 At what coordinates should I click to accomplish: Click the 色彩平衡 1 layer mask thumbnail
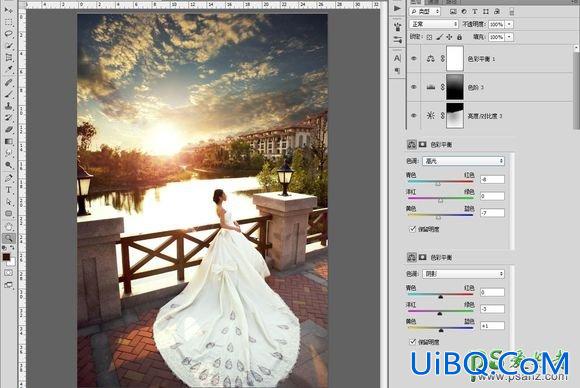(455, 58)
